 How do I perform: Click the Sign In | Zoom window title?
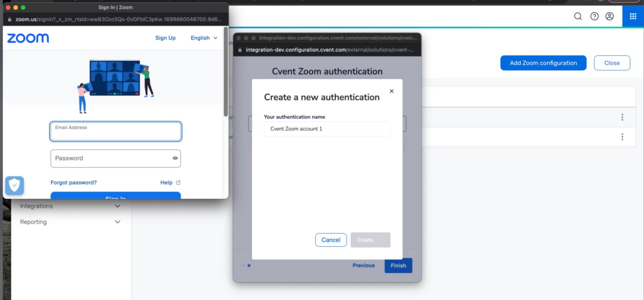[115, 7]
